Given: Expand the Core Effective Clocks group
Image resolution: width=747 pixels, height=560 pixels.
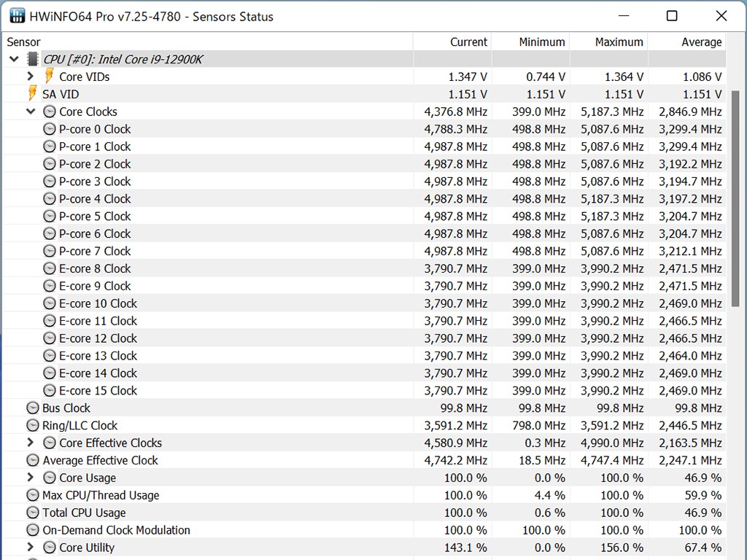Looking at the screenshot, I should [31, 443].
